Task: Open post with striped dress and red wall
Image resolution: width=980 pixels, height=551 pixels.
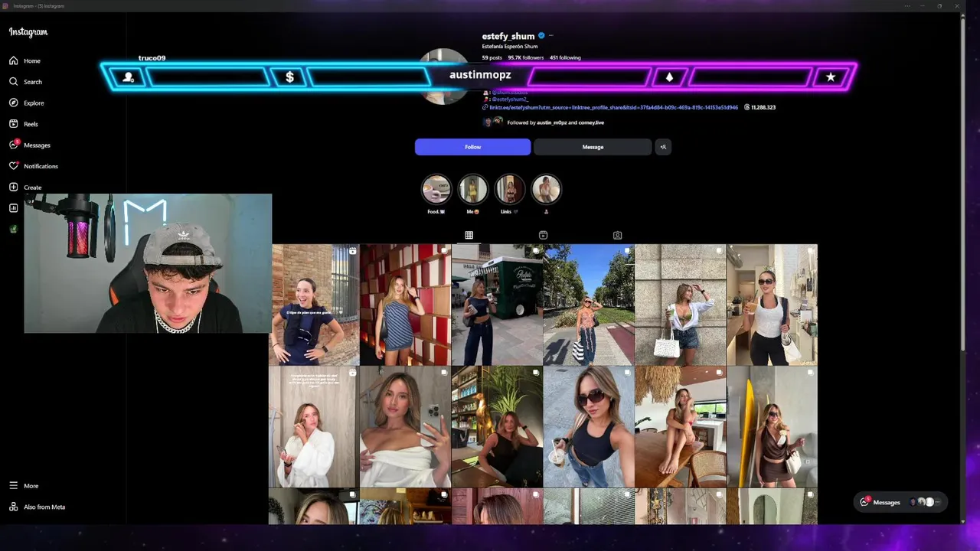Action: pyautogui.click(x=405, y=305)
